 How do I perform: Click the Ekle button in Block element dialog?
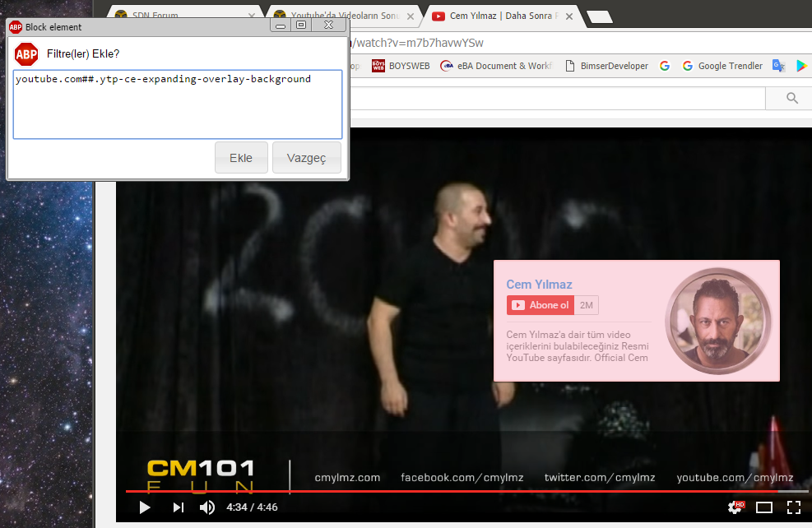point(241,157)
